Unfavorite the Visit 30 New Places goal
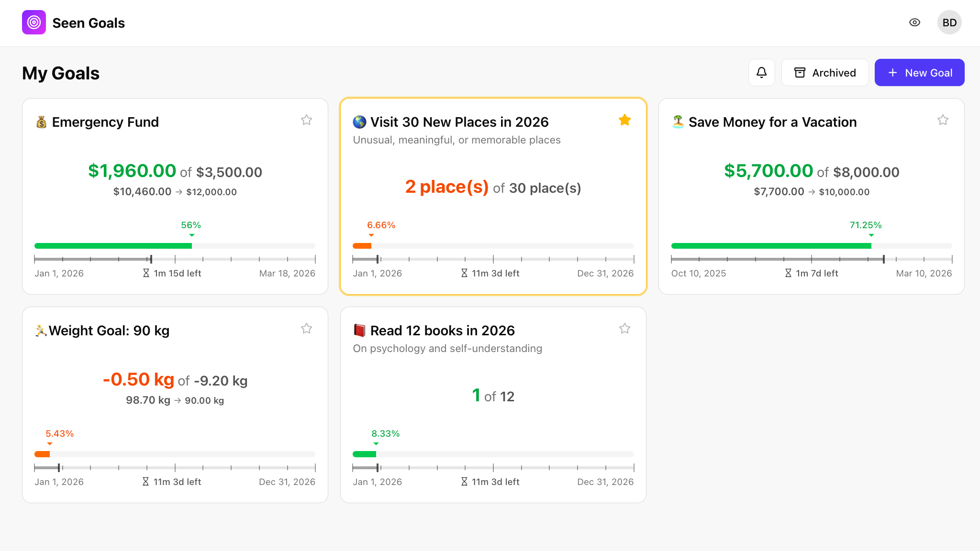 [x=624, y=120]
